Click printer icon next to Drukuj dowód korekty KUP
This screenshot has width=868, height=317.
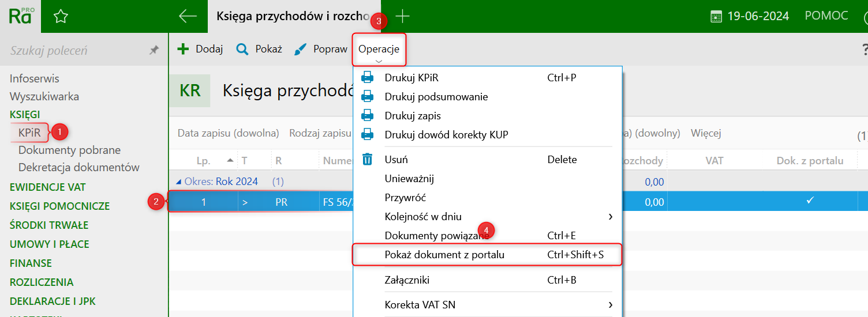tap(367, 134)
